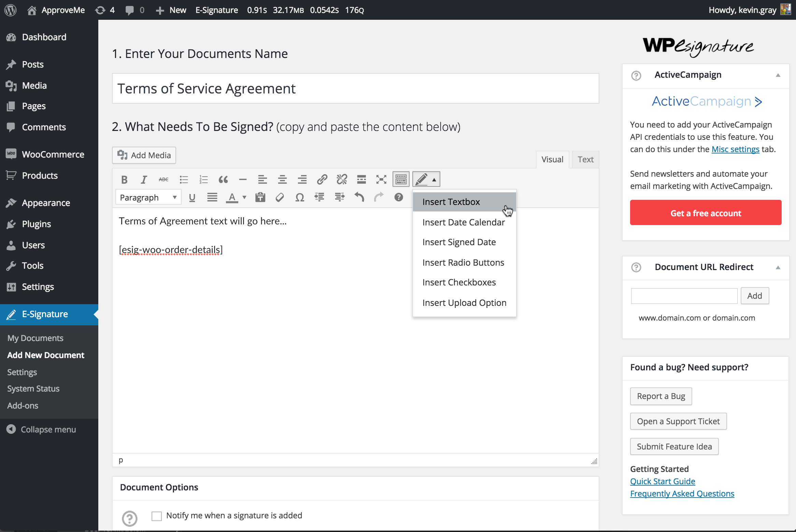Click the underline formatting icon
The width and height of the screenshot is (796, 532).
192,197
